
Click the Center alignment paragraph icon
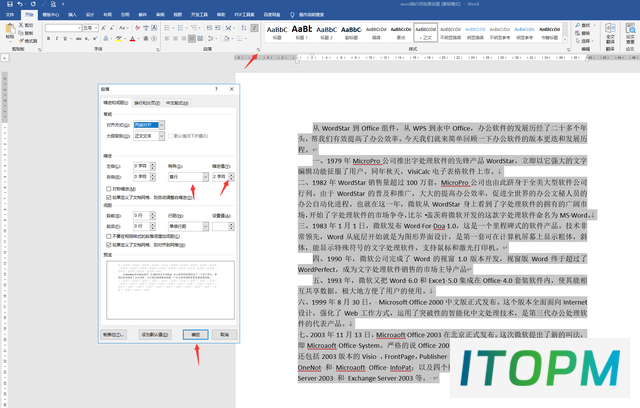click(175, 39)
